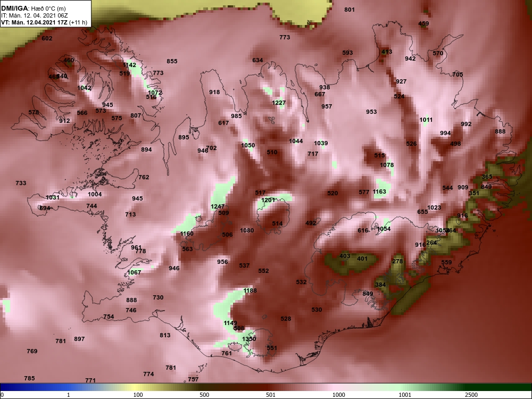Viewport: 532px width, 399px height.
Task: Click the number 733 on the map
Action: (21, 183)
